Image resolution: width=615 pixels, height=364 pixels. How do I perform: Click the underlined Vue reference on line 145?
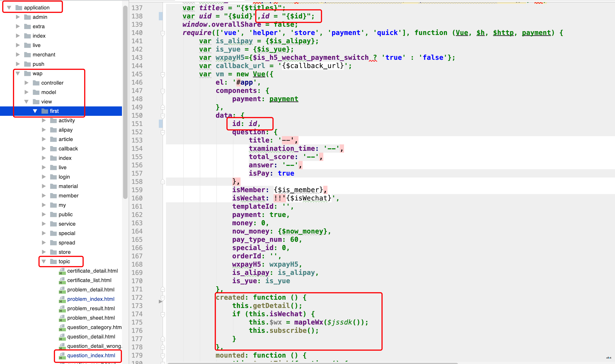click(x=259, y=74)
